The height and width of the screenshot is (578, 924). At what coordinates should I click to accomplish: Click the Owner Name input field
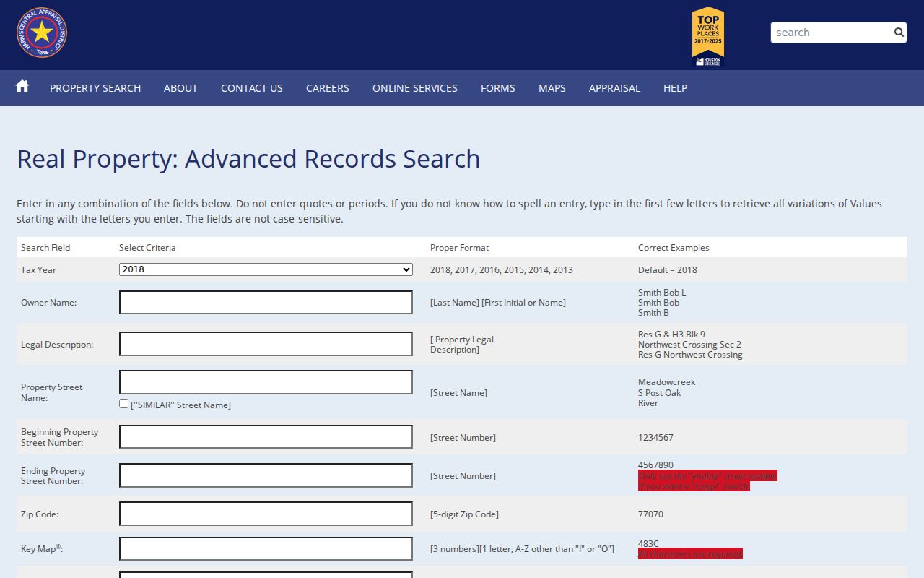click(266, 303)
